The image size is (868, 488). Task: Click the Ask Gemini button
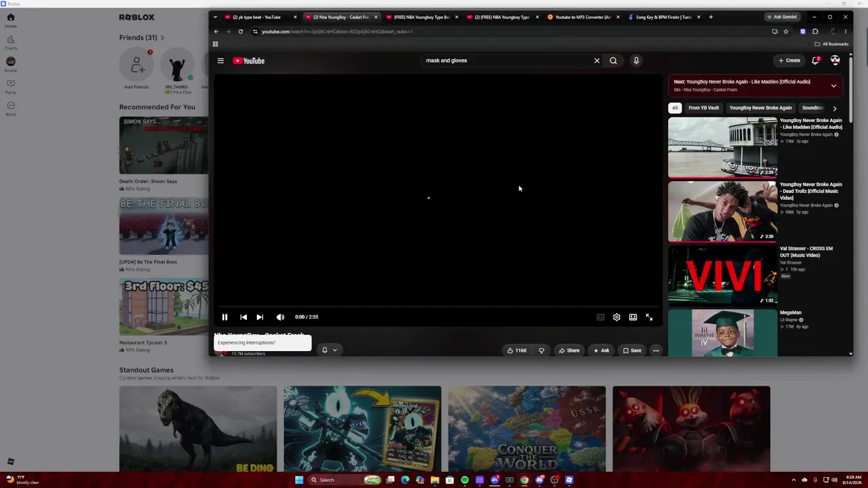coord(781,17)
